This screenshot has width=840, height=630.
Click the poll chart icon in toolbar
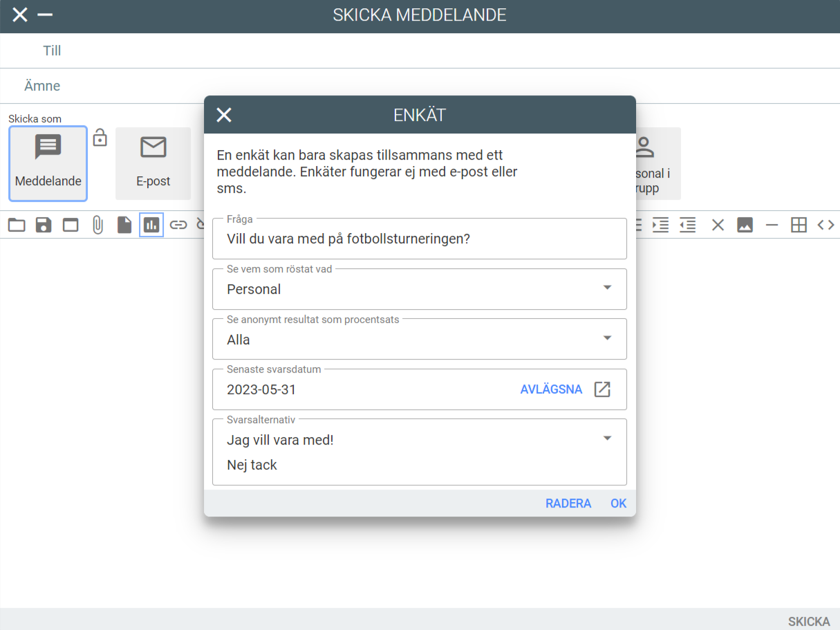(151, 225)
